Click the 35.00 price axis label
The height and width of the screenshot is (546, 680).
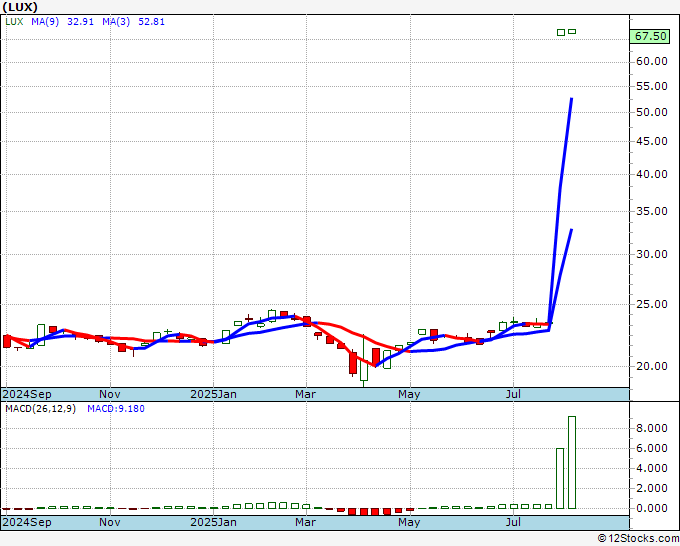click(652, 211)
